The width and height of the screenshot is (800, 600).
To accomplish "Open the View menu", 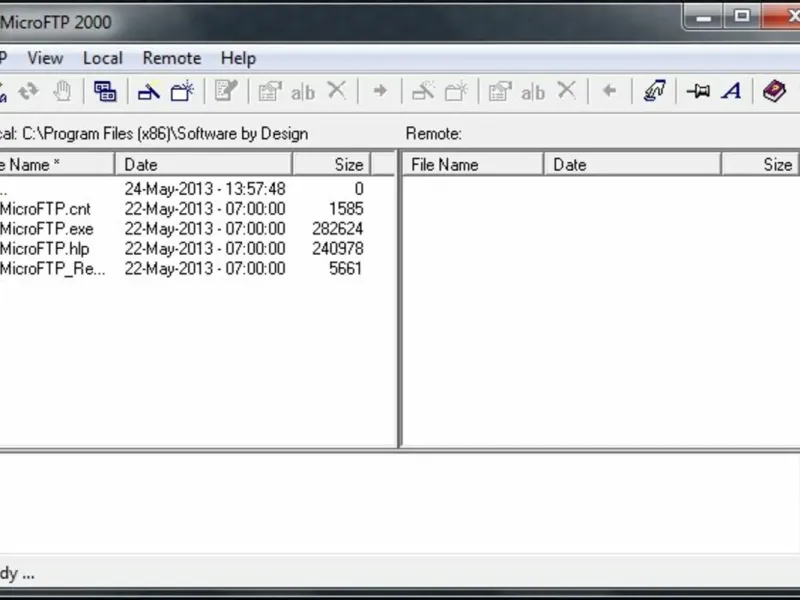I will (x=45, y=58).
